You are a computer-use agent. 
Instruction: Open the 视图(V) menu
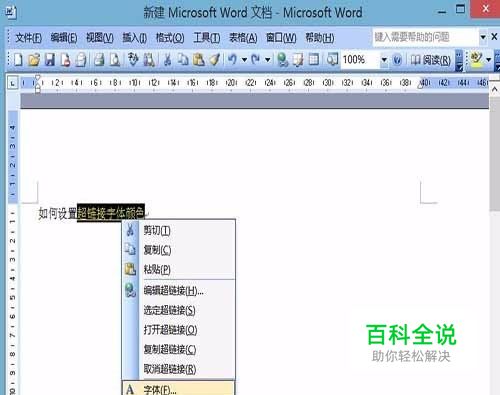(x=100, y=38)
